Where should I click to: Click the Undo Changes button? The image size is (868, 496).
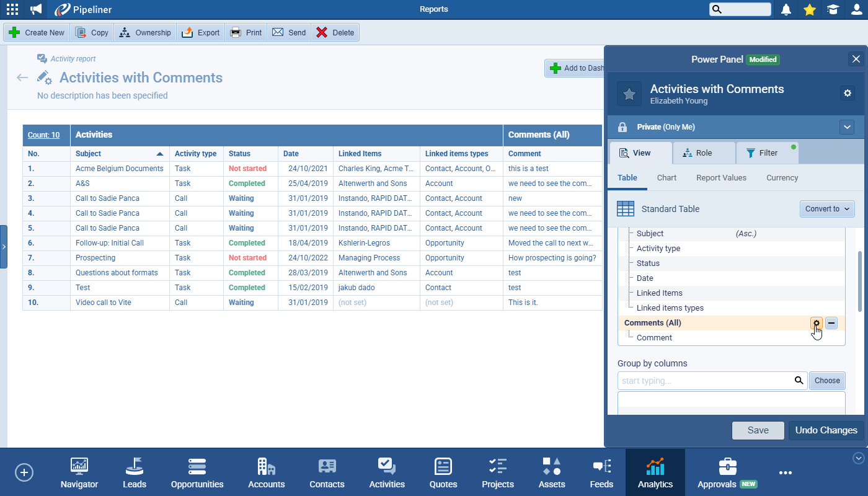click(826, 430)
